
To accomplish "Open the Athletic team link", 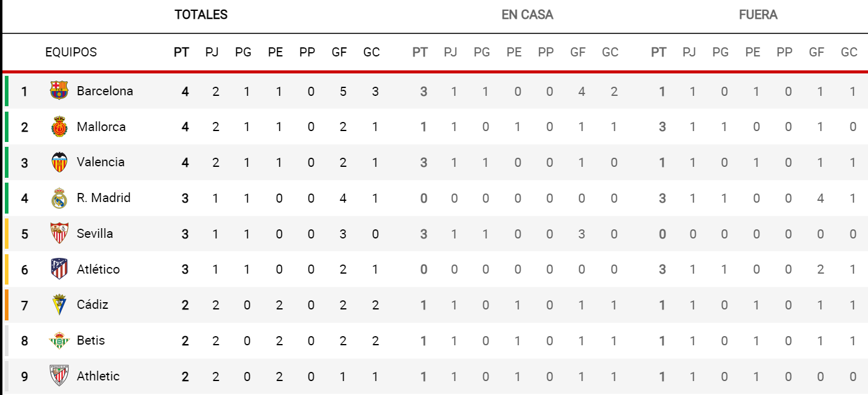I will point(98,376).
